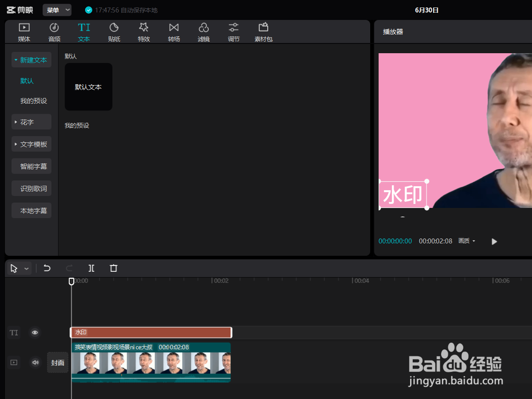Collapse the 新建文本 section

pyautogui.click(x=31, y=60)
